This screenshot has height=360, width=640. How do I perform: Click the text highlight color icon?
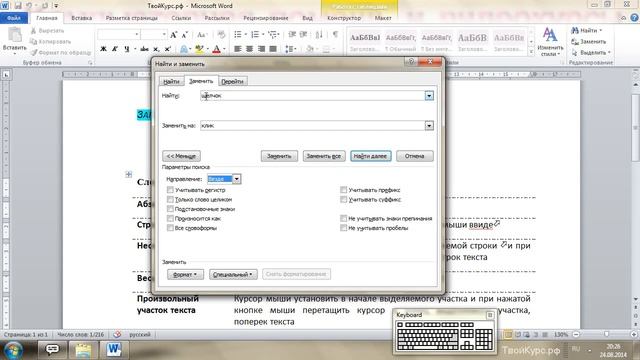(199, 49)
